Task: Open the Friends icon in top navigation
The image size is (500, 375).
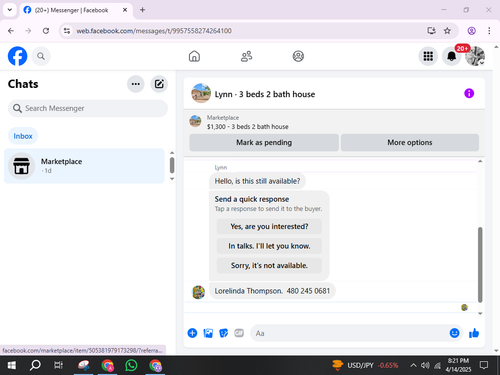Action: (x=246, y=56)
